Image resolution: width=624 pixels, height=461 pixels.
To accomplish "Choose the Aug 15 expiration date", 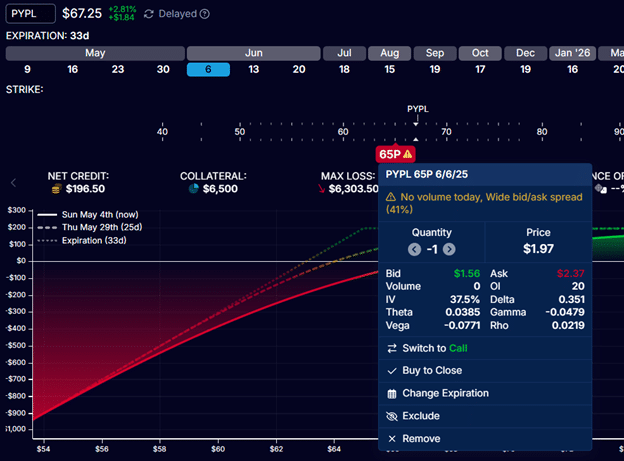I will tap(390, 69).
